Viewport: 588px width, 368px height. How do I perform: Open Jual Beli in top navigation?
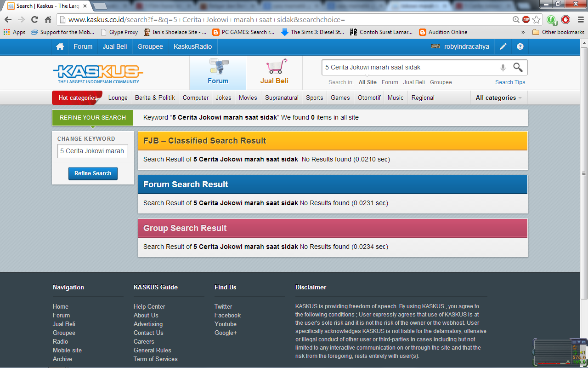(x=115, y=46)
